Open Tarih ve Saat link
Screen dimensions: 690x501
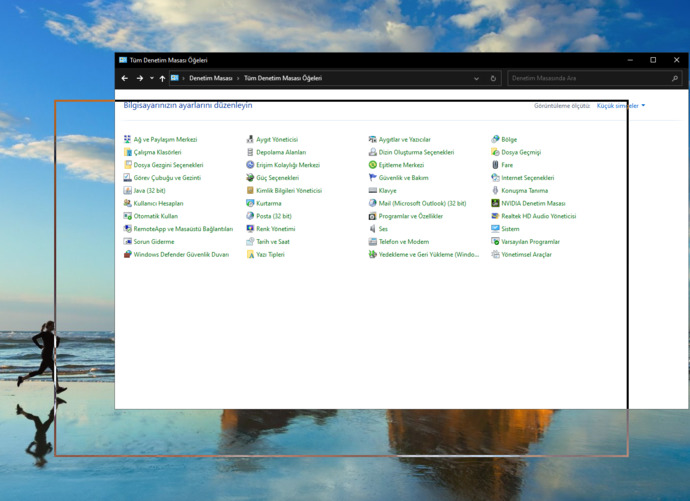pyautogui.click(x=273, y=241)
